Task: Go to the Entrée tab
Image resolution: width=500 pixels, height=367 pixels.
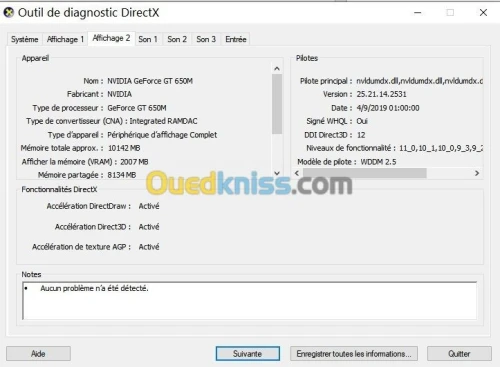Action: (x=236, y=39)
